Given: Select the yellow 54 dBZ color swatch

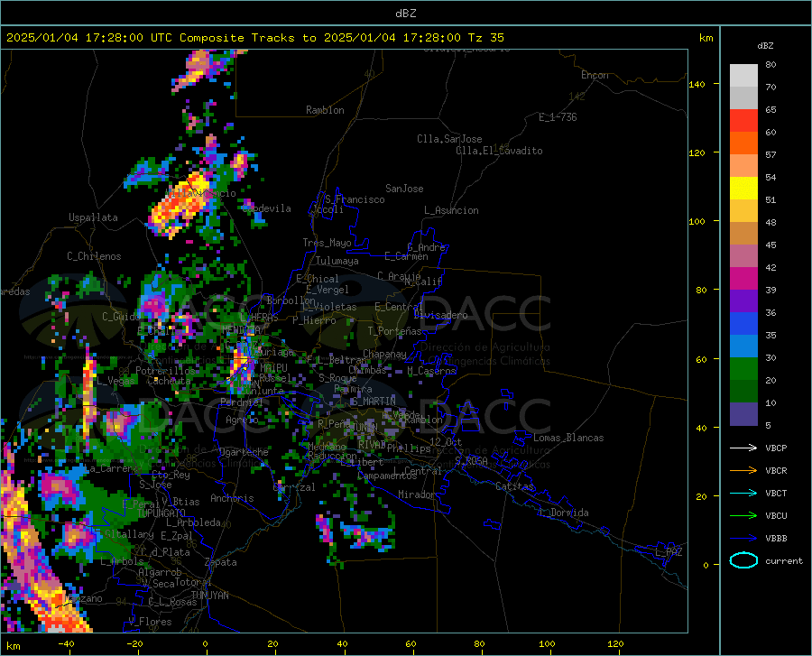Looking at the screenshot, I should click(x=743, y=189).
